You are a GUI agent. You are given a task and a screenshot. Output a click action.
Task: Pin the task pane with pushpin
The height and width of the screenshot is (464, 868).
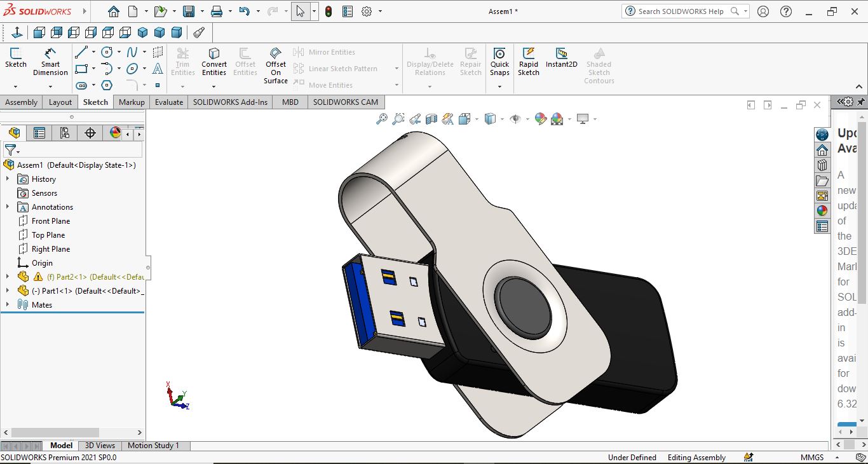(861, 102)
